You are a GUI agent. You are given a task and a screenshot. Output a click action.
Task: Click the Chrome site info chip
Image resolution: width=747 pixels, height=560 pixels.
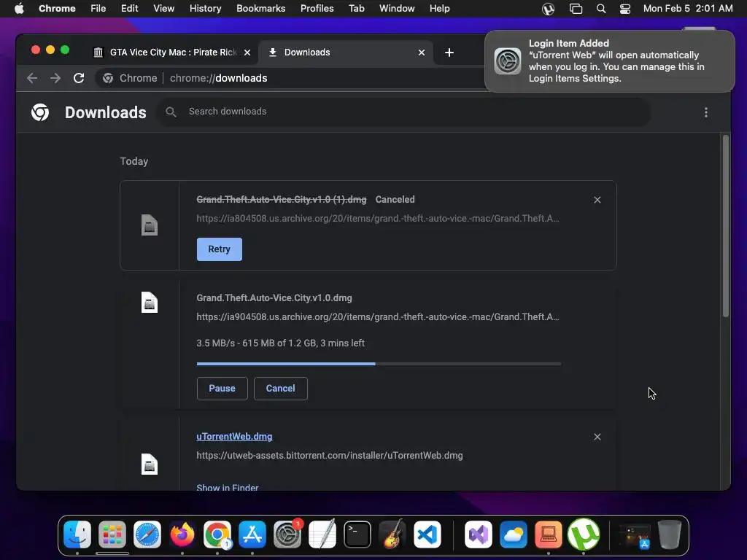click(130, 78)
